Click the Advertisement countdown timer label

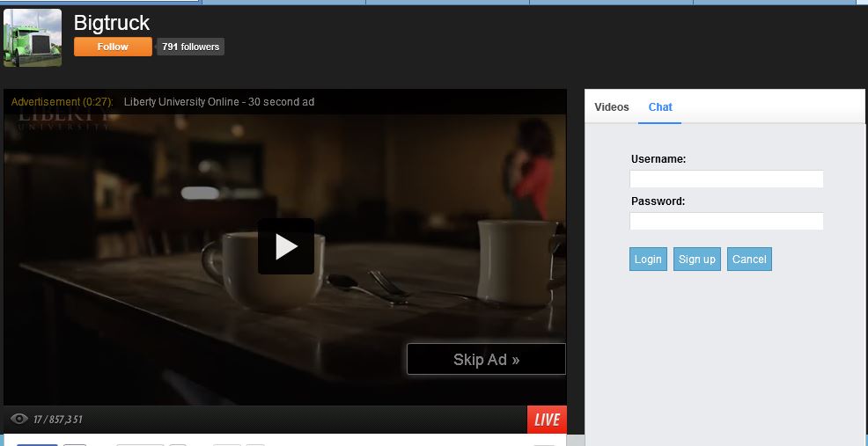point(63,102)
